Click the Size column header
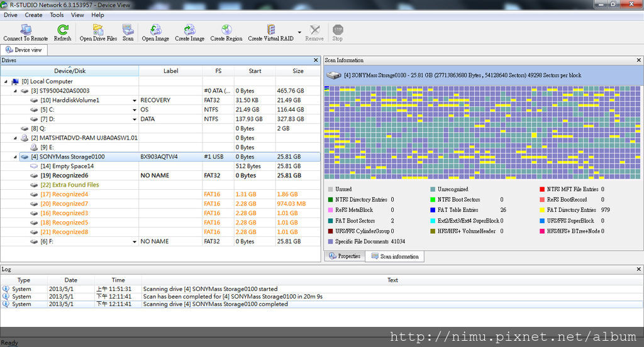 point(297,71)
